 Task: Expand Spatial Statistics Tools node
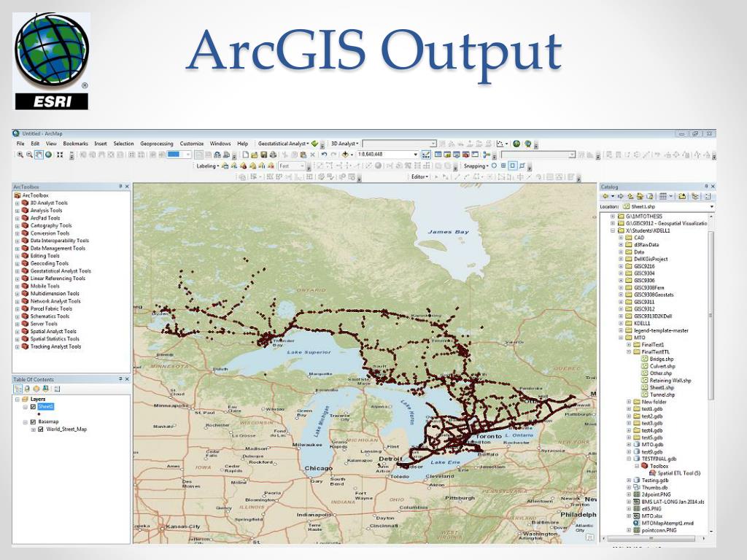pyautogui.click(x=18, y=339)
